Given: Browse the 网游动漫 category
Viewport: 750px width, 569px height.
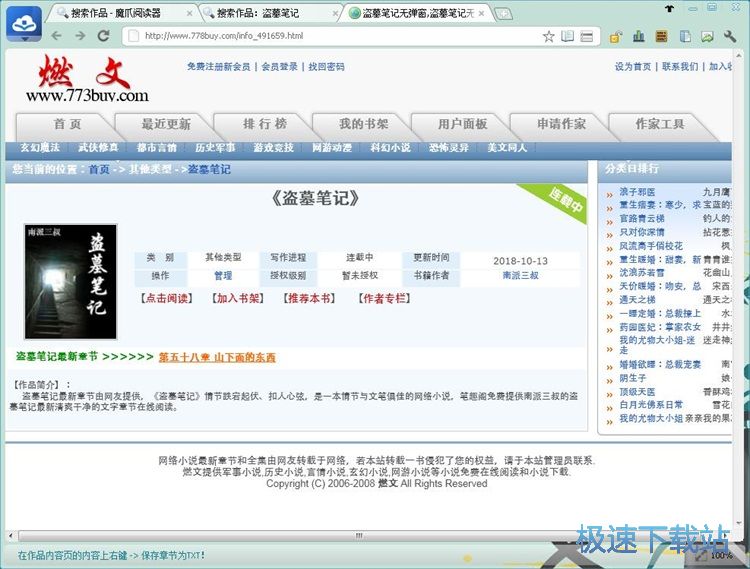Looking at the screenshot, I should tap(332, 148).
